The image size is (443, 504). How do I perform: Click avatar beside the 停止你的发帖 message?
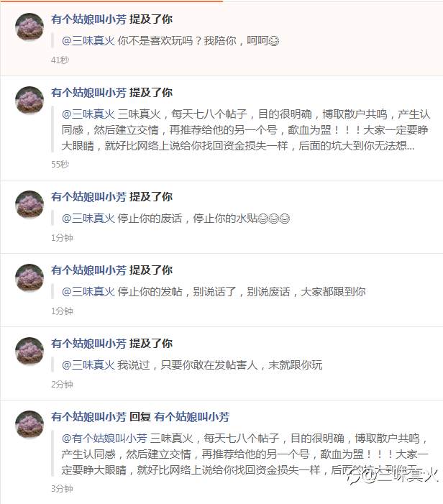coord(29,278)
